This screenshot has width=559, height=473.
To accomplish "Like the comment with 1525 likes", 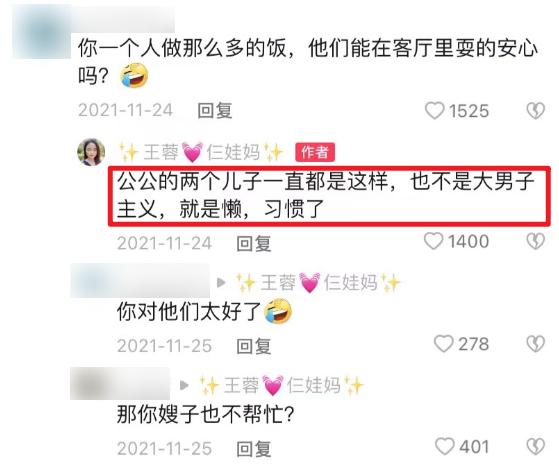I will [x=435, y=110].
